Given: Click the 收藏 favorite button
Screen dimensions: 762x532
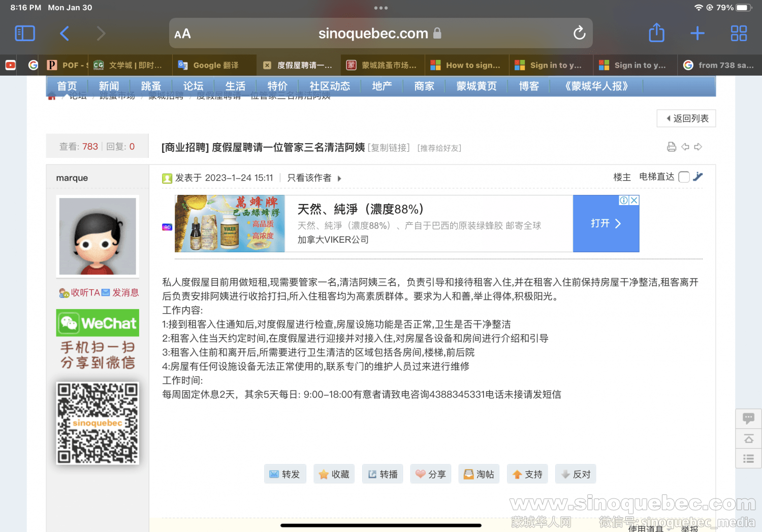Looking at the screenshot, I should tap(334, 474).
